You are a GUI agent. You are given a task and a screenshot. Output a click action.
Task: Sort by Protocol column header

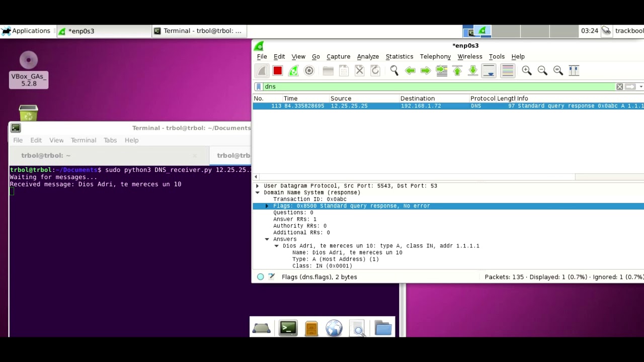[483, 99]
